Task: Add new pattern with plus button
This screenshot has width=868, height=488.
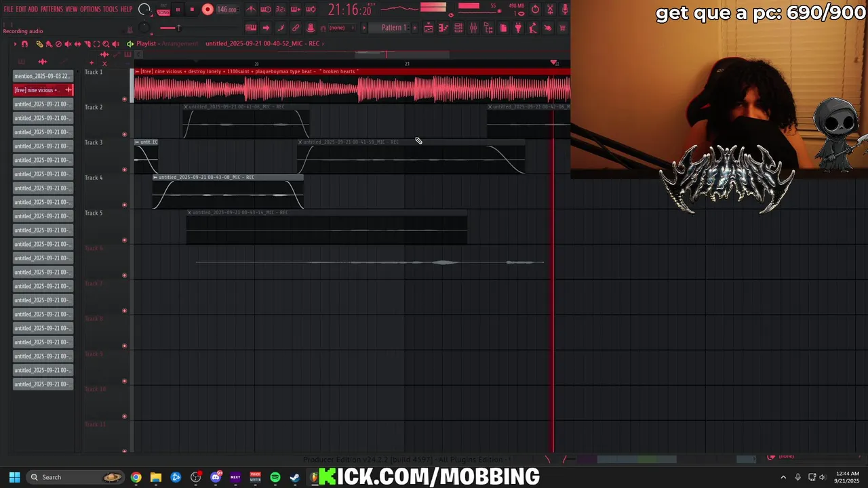Action: [x=415, y=28]
